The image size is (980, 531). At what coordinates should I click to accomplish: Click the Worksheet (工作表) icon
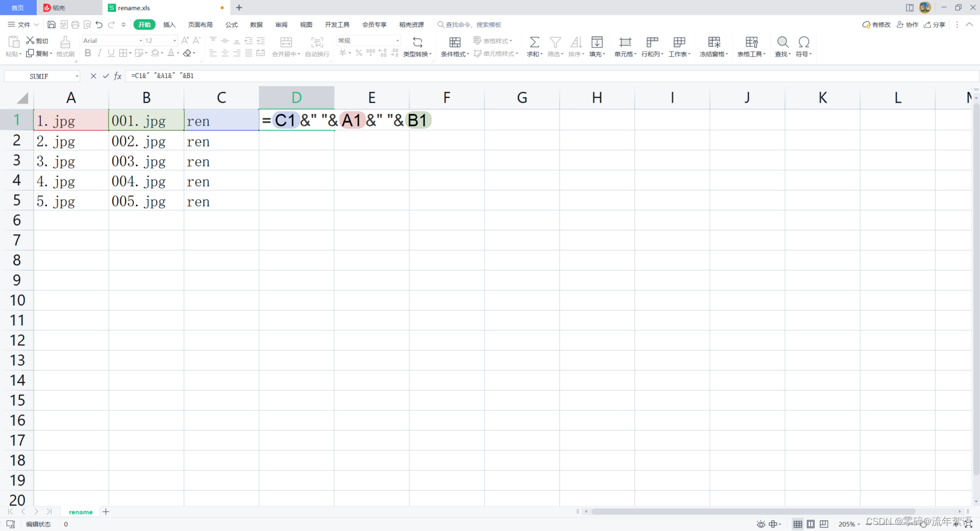click(679, 42)
